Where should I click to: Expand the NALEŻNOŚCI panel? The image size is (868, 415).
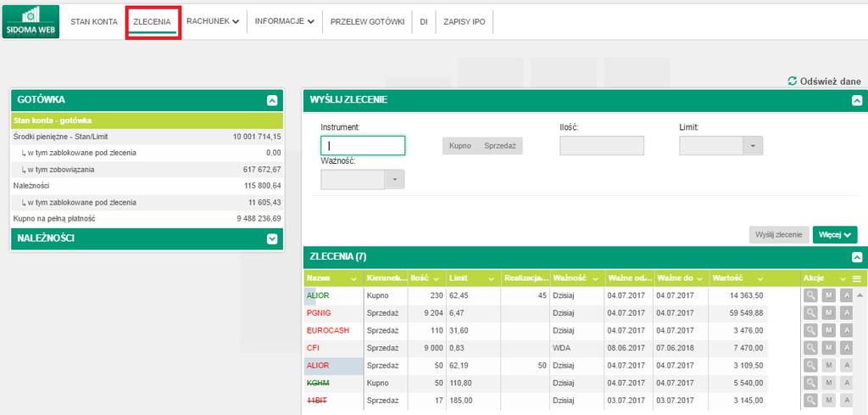[272, 238]
